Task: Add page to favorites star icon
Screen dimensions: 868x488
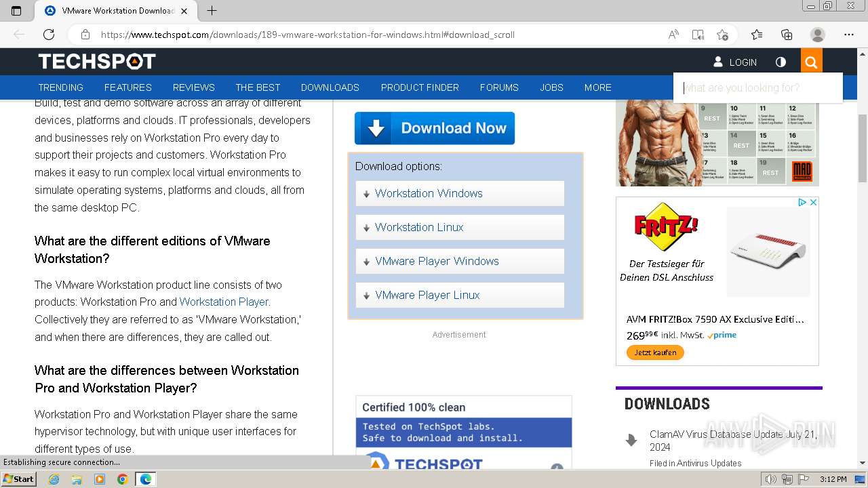Action: 723,35
